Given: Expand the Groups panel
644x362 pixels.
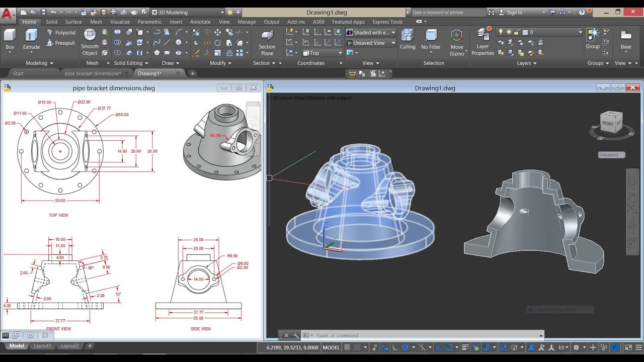Looking at the screenshot, I should pyautogui.click(x=598, y=63).
